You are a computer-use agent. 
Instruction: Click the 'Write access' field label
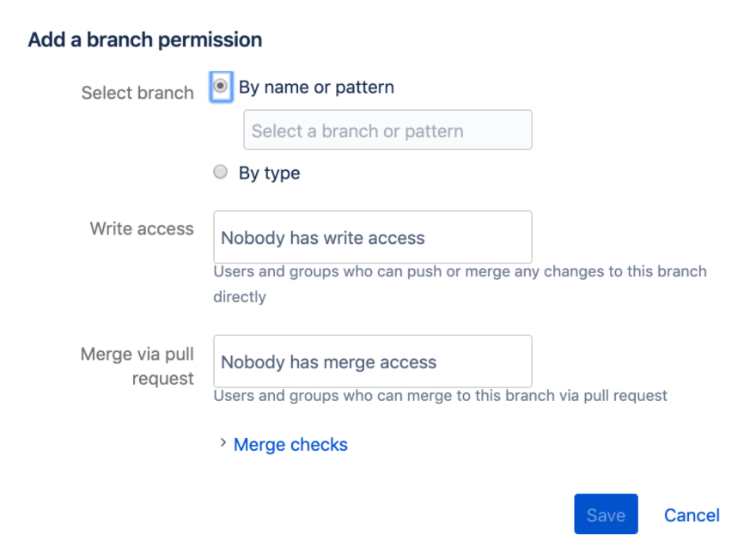pyautogui.click(x=142, y=228)
